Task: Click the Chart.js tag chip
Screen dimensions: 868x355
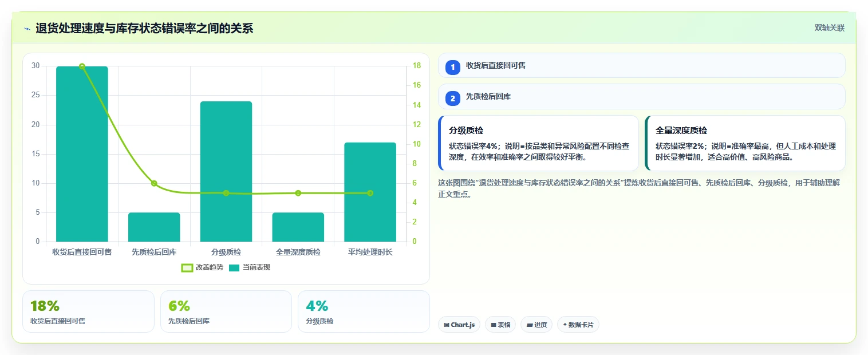Action: click(459, 325)
